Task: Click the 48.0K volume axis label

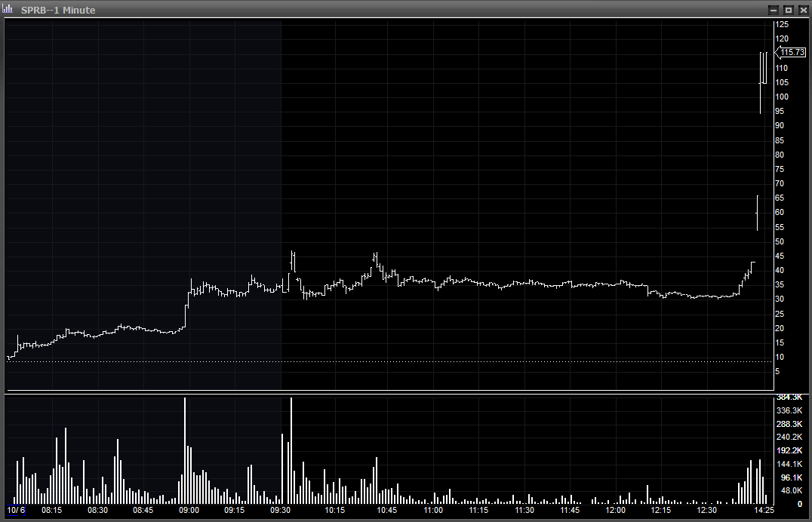Action: (x=790, y=490)
